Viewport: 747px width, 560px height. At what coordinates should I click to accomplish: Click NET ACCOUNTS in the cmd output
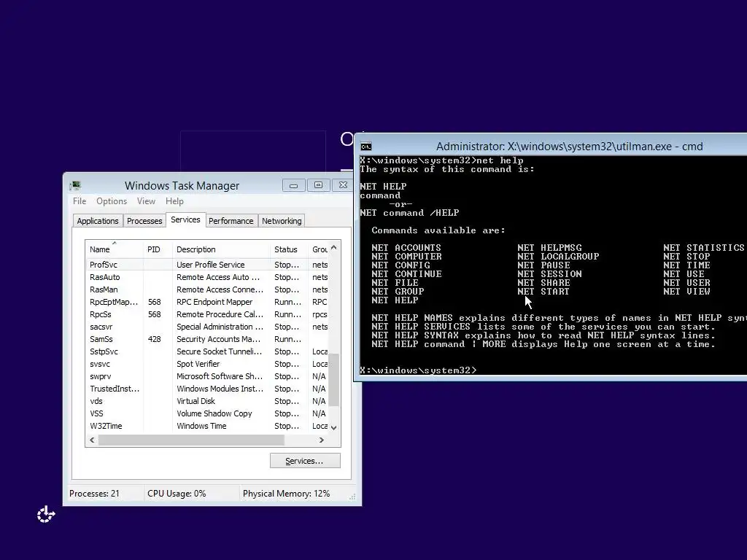tap(406, 248)
